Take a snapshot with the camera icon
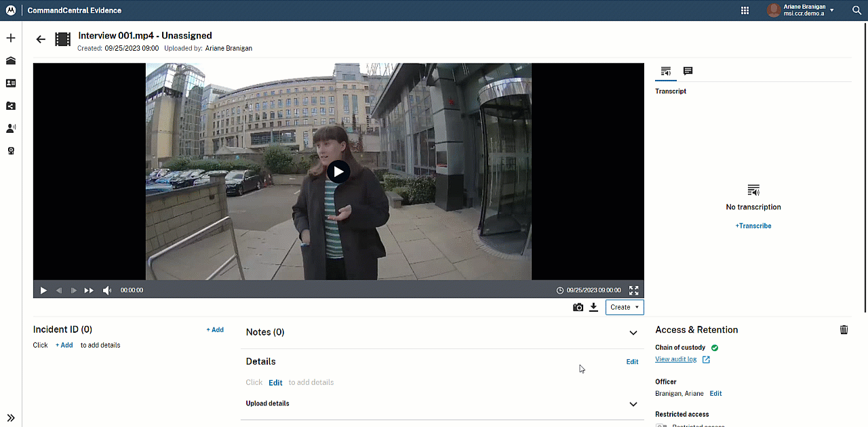This screenshot has width=868, height=427. click(578, 308)
